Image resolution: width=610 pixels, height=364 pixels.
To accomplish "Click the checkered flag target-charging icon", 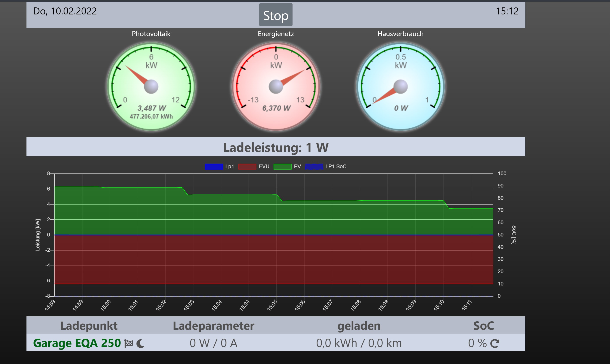I will click(x=128, y=343).
